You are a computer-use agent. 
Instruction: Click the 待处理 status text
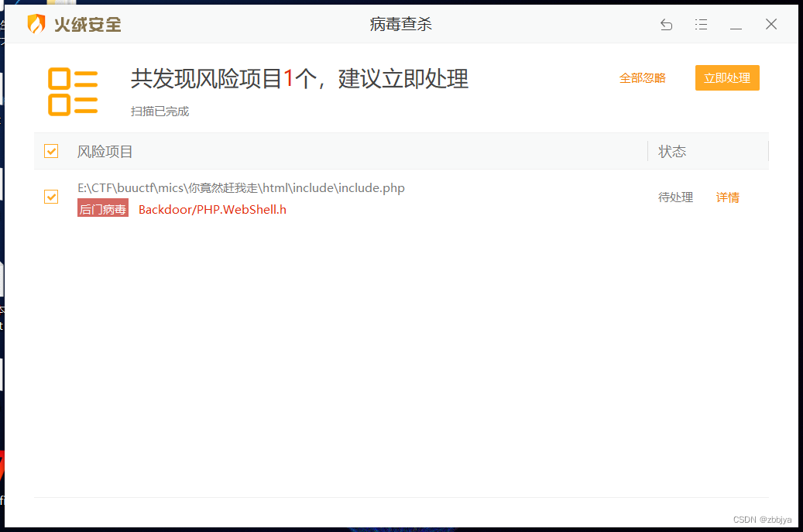(x=675, y=197)
